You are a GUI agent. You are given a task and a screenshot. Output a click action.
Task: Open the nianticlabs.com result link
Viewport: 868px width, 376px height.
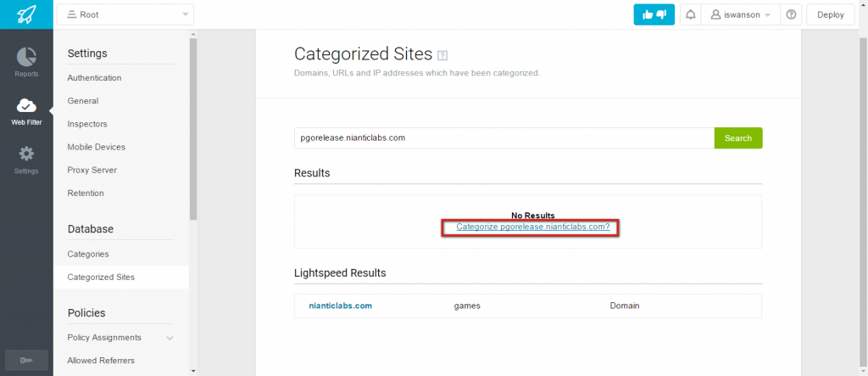pos(340,306)
